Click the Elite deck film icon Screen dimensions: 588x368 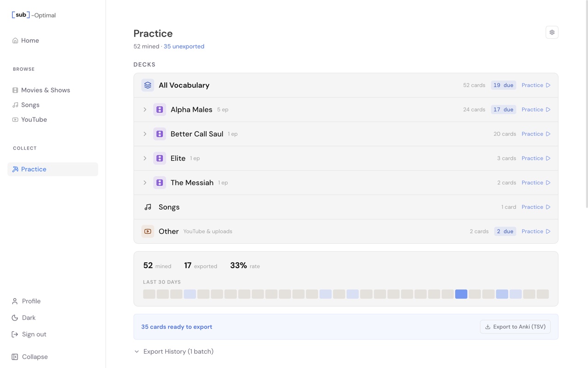pyautogui.click(x=159, y=158)
